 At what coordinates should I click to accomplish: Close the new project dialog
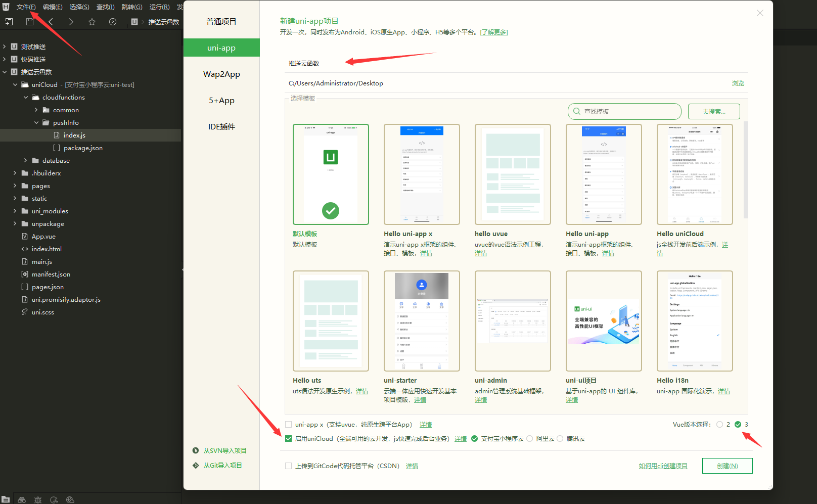pyautogui.click(x=760, y=13)
